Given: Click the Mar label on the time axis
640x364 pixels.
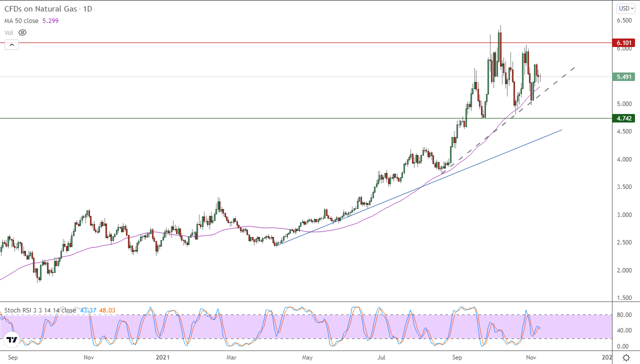Looking at the screenshot, I should [x=231, y=357].
